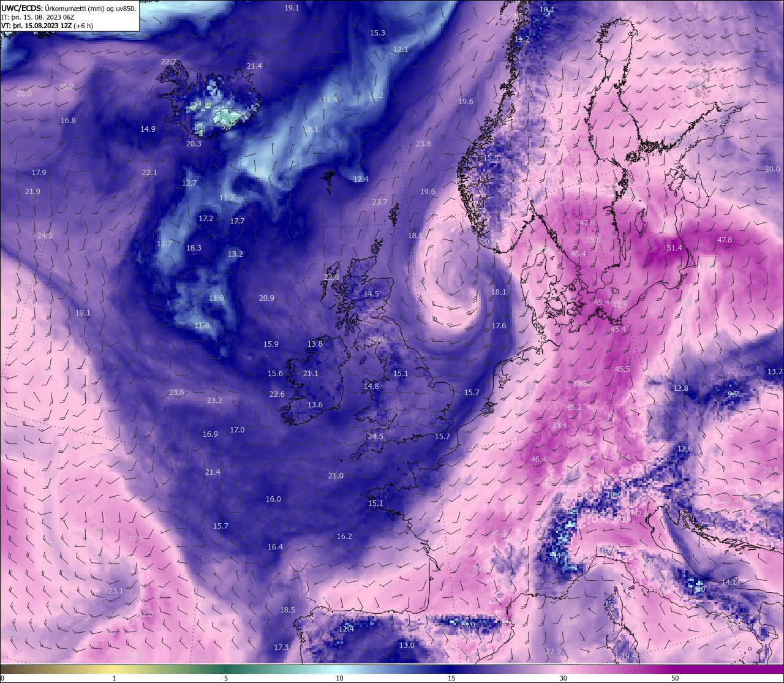The height and width of the screenshot is (683, 784).
Task: Click the 17.3 value near Portugal
Action: (281, 647)
